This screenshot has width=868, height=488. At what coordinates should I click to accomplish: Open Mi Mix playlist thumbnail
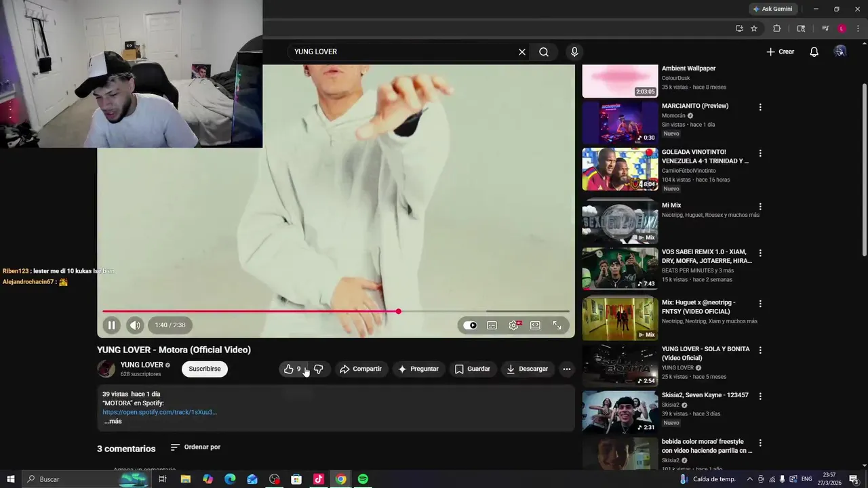tap(620, 222)
